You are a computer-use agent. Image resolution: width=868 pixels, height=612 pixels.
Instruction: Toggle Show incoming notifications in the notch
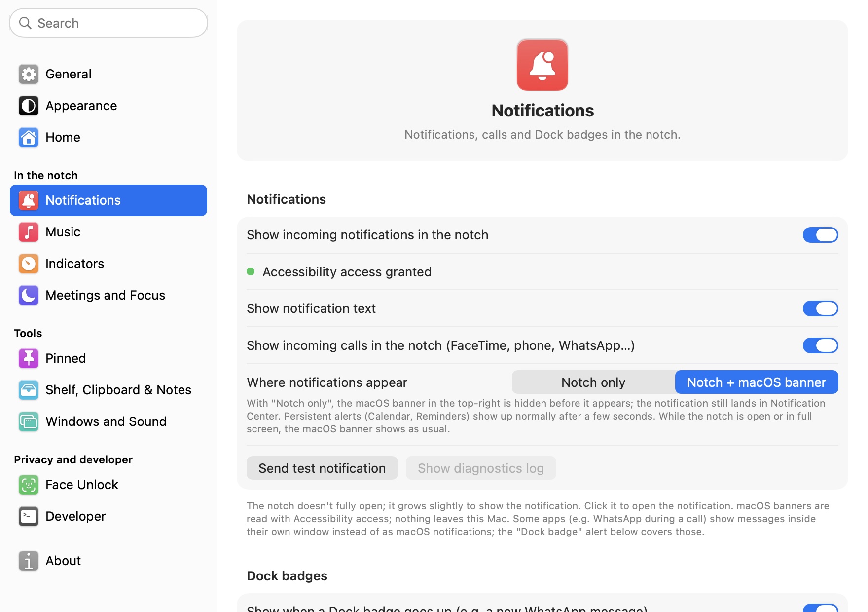820,235
